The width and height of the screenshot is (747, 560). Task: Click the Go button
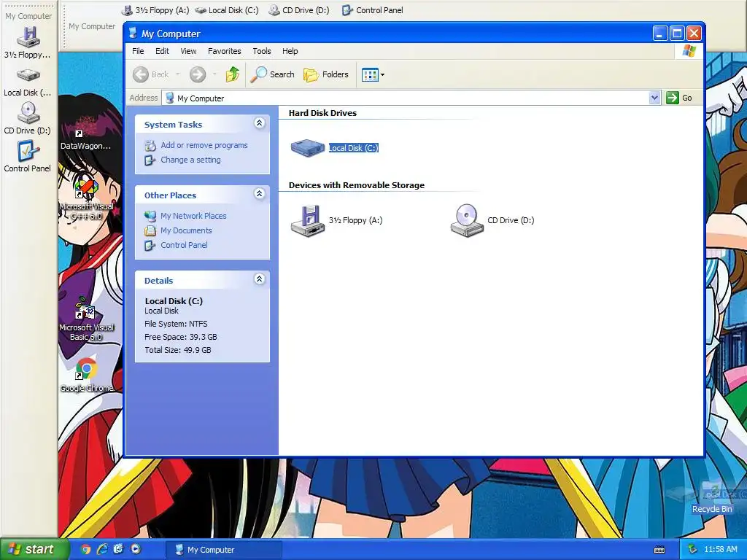point(679,98)
